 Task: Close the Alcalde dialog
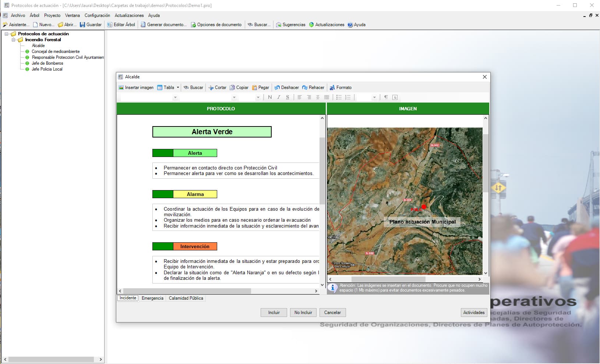(485, 77)
